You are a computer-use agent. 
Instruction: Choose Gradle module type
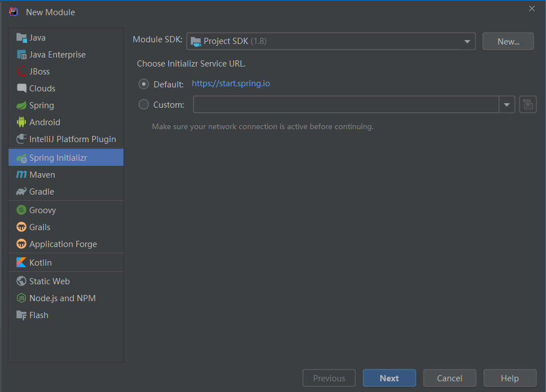click(66, 191)
